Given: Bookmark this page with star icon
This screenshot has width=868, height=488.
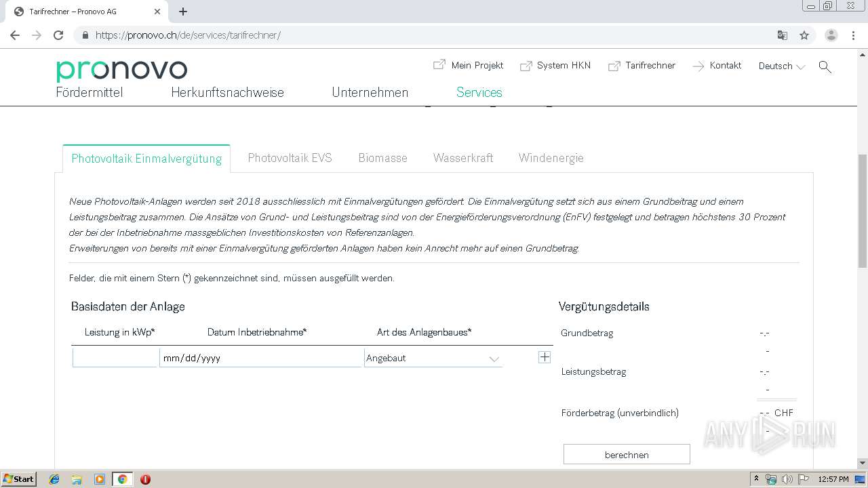Looking at the screenshot, I should 804,35.
